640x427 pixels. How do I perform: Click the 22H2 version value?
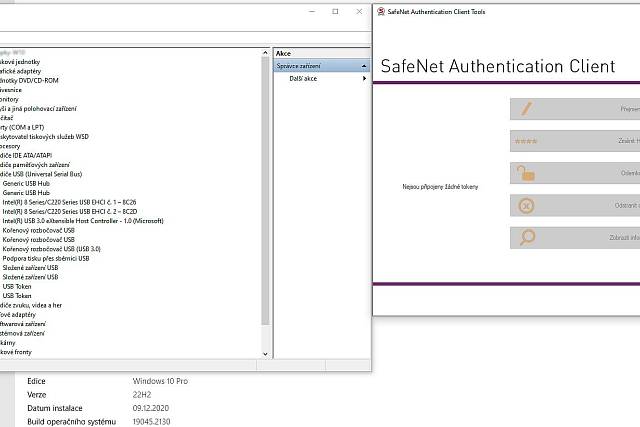142,395
